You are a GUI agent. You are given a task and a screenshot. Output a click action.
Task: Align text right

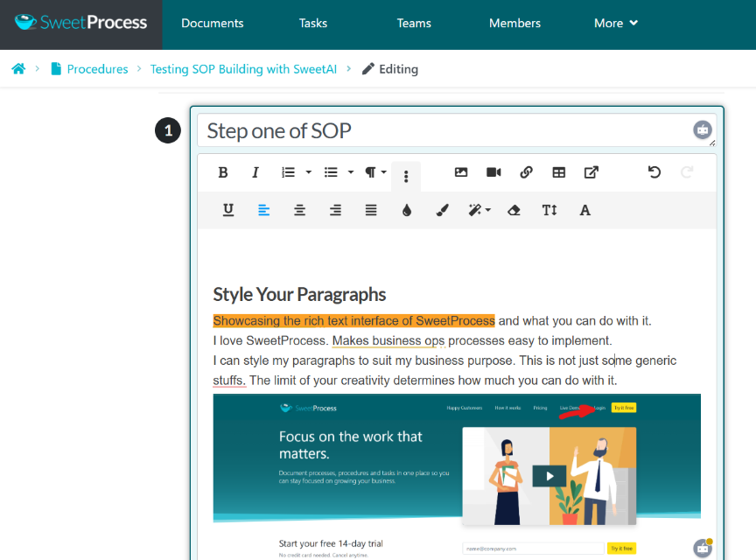click(335, 210)
